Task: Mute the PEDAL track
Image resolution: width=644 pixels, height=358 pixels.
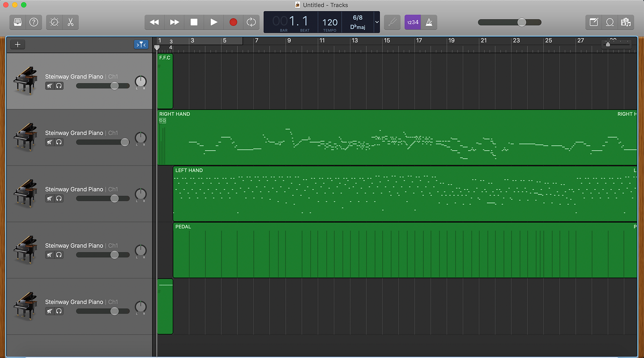Action: [x=50, y=255]
